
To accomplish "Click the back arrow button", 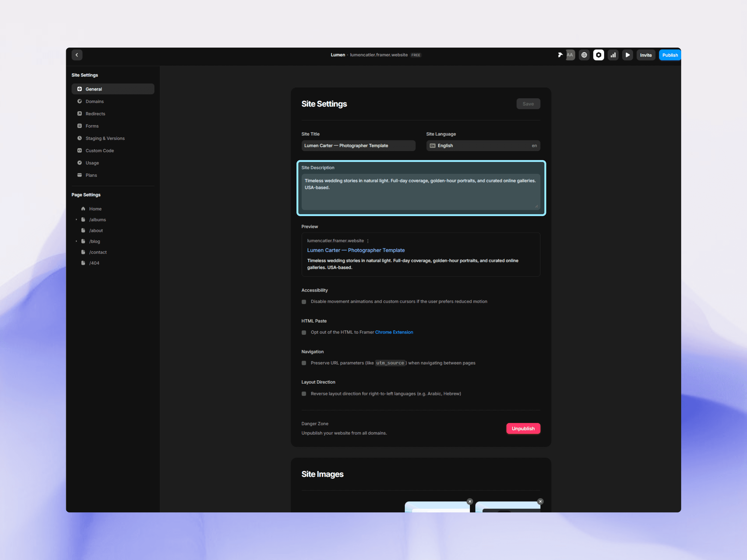I will [77, 55].
